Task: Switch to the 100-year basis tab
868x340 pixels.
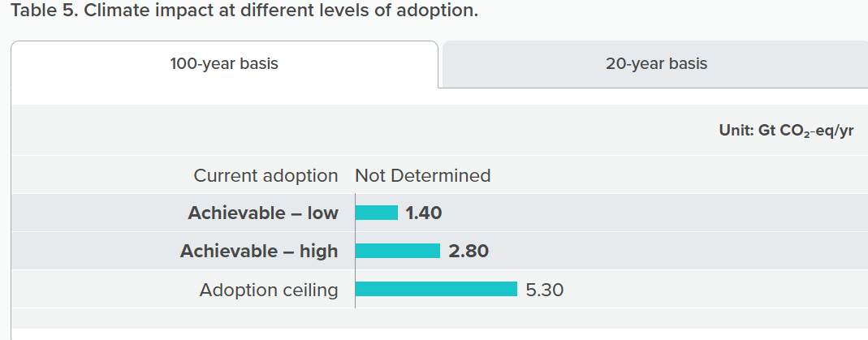Action: click(224, 63)
